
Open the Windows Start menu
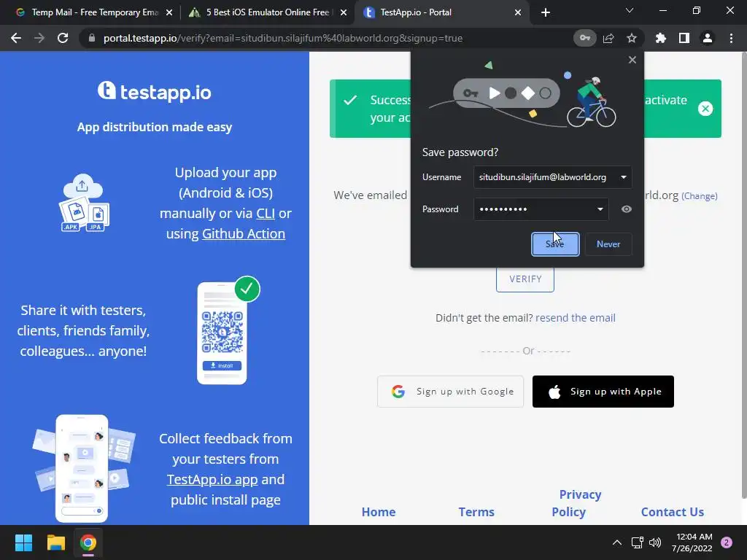point(23,542)
